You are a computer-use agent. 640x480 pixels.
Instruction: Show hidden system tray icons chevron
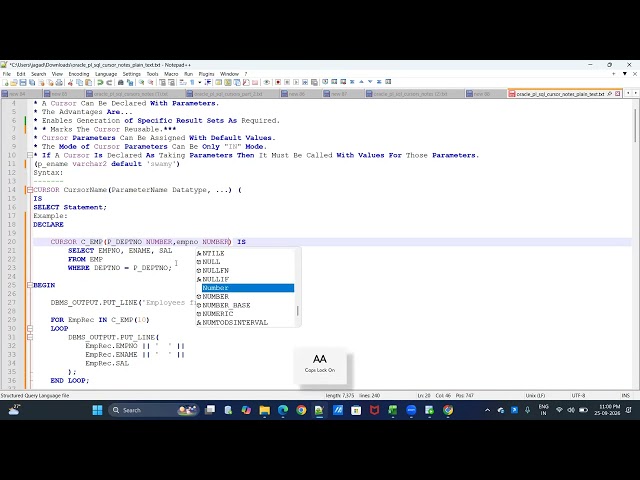487,410
